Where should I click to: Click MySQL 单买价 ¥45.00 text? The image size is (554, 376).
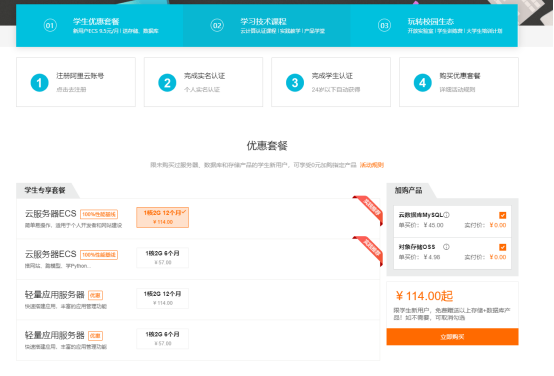(x=421, y=225)
